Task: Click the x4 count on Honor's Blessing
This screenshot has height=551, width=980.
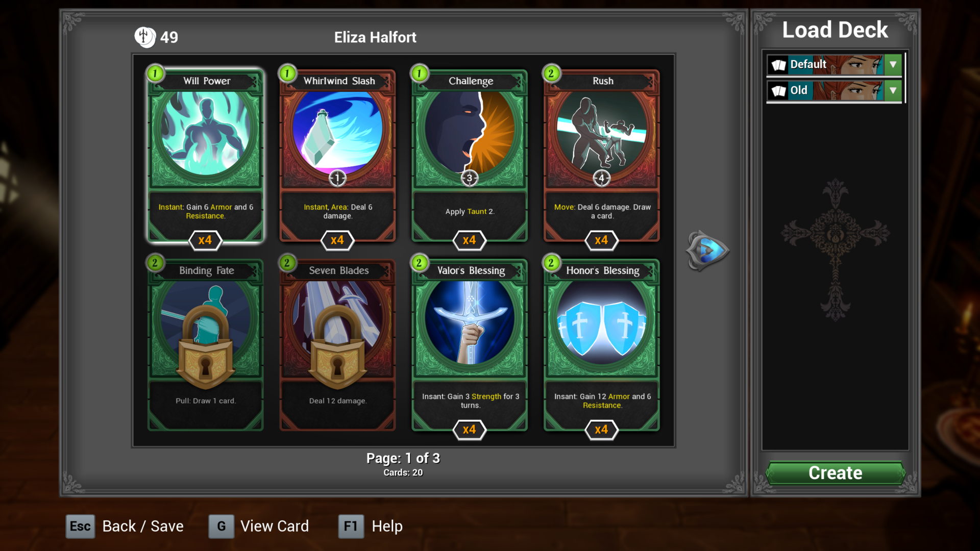Action: [602, 430]
